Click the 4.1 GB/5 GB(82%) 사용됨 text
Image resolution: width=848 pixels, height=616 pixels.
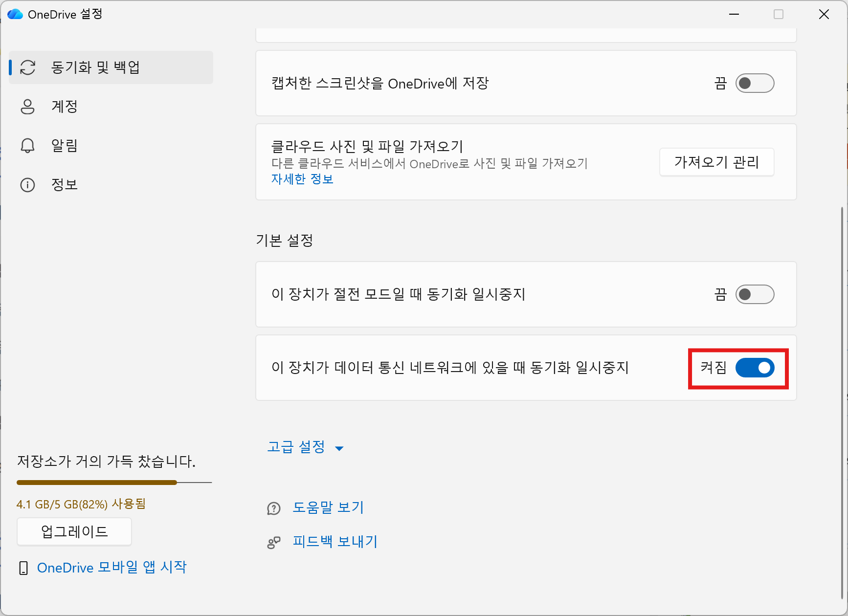click(x=81, y=504)
